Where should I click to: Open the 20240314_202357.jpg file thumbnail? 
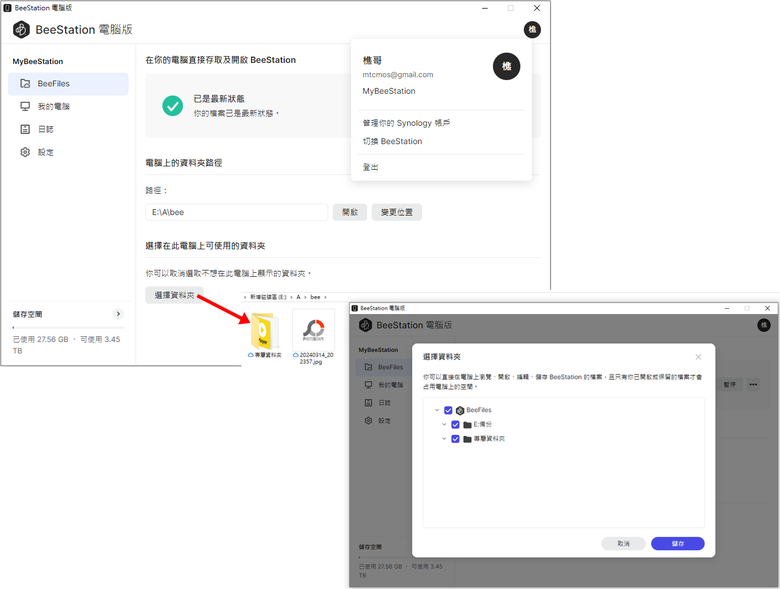tap(313, 330)
